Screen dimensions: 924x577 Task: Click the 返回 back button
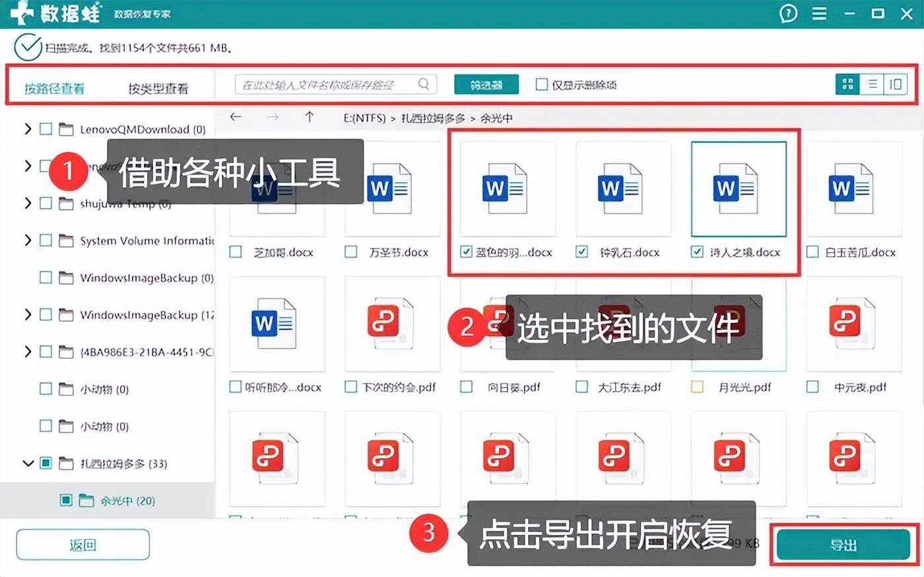83,545
